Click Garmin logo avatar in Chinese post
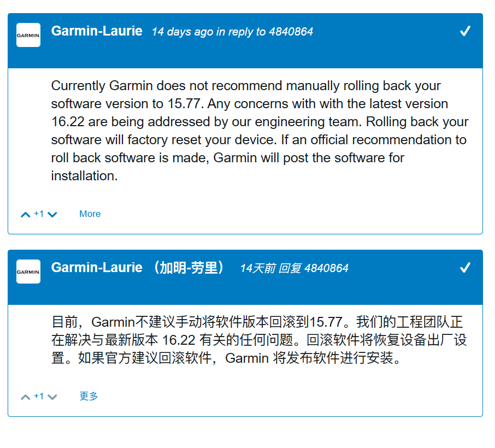 point(28,272)
